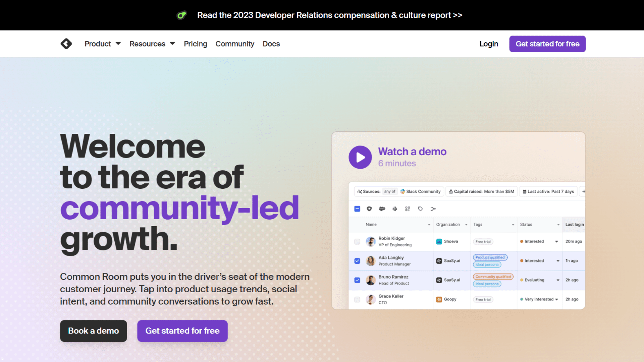Uncheck Bruno Ramirez's row checkbox
The image size is (644, 362).
coord(357,280)
